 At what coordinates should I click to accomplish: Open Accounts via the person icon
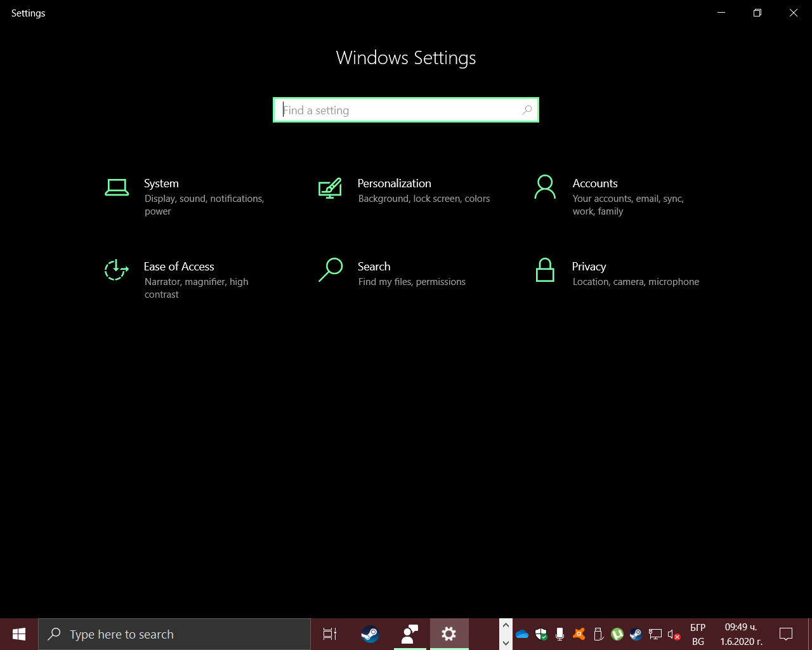(544, 187)
